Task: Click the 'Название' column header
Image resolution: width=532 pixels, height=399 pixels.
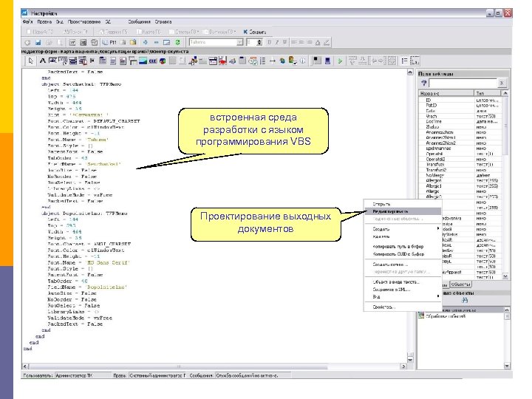Action: (446, 93)
